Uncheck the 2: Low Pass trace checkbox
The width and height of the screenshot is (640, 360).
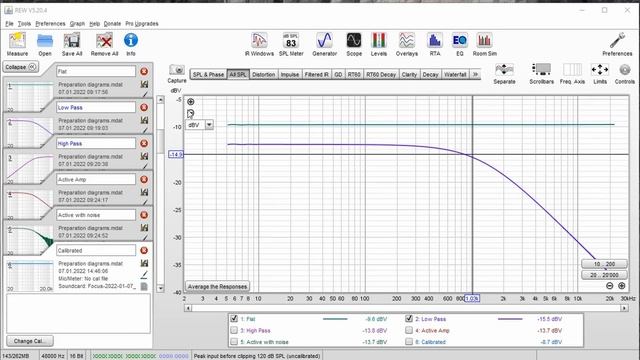(x=409, y=319)
